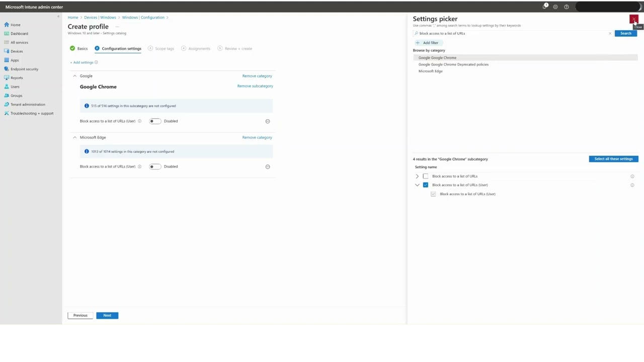644x362 pixels.
Task: Remove Google Chrome Block access setting
Action: [x=268, y=121]
